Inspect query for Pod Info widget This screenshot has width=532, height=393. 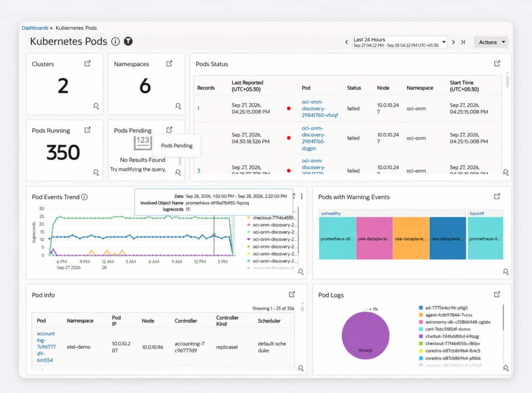pos(301,368)
